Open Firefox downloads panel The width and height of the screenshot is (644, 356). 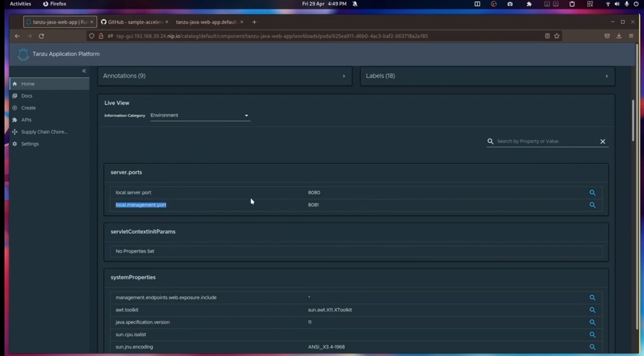[619, 36]
